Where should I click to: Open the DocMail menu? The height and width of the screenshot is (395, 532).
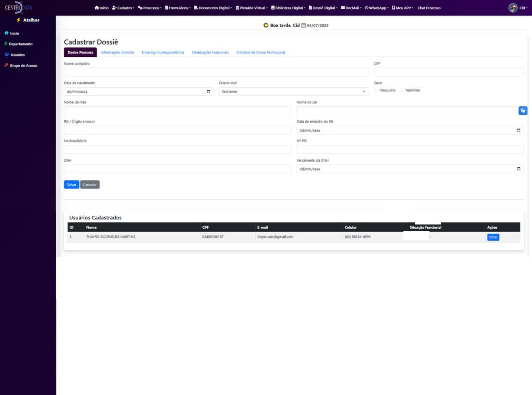[x=352, y=8]
